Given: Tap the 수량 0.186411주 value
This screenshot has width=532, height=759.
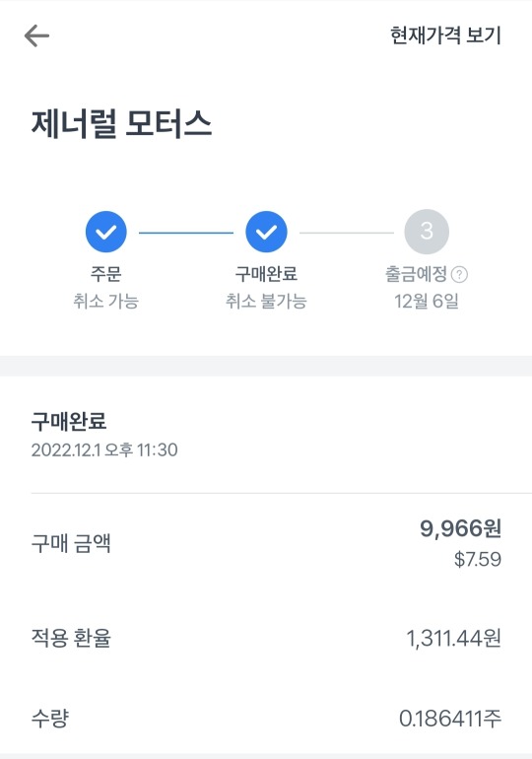Looking at the screenshot, I should tap(450, 719).
